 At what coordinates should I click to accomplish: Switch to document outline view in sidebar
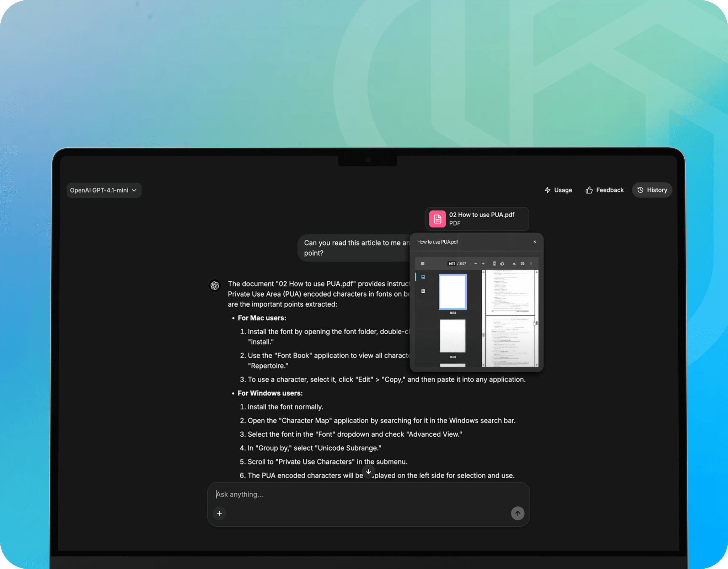(423, 291)
